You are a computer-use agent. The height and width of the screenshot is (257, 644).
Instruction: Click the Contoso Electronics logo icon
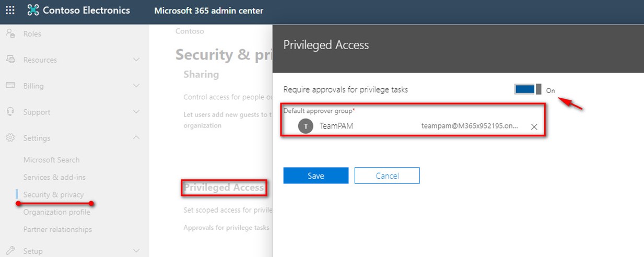(x=33, y=10)
